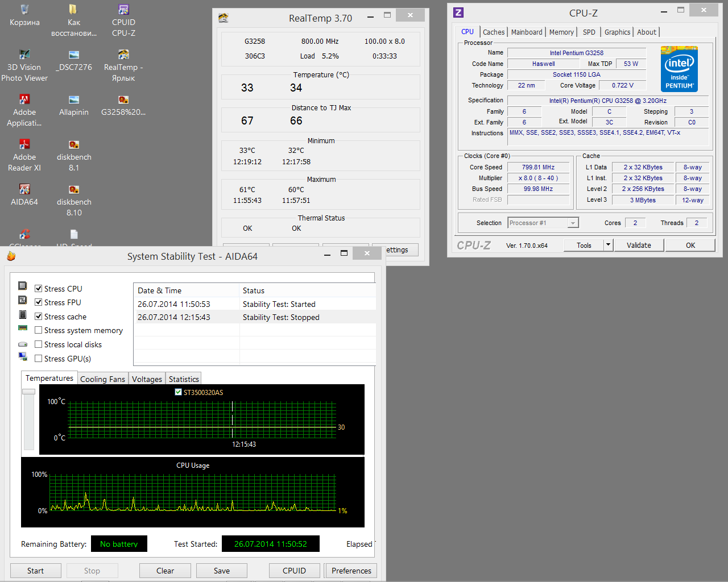Switch to the Caches tab in CPU-Z

pyautogui.click(x=494, y=32)
